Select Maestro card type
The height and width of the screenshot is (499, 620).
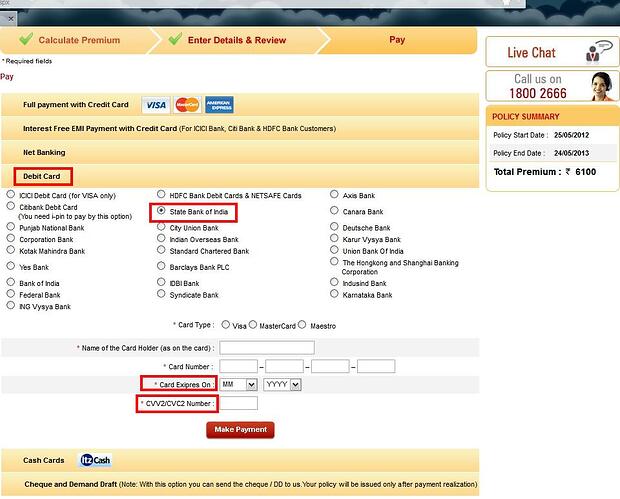(302, 325)
